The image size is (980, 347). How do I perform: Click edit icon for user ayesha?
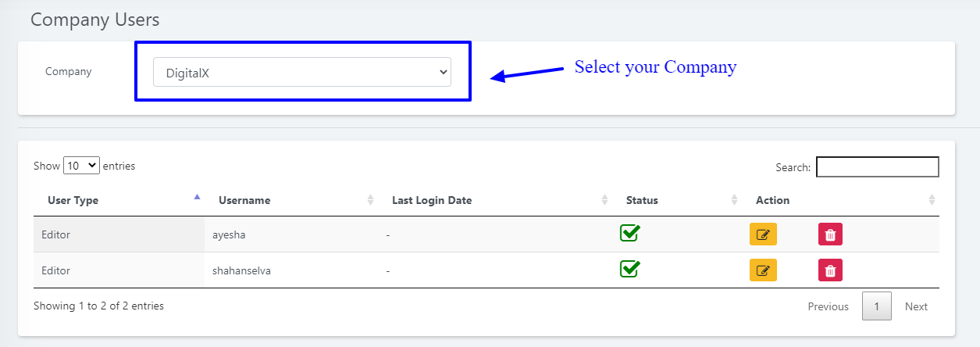(x=763, y=234)
